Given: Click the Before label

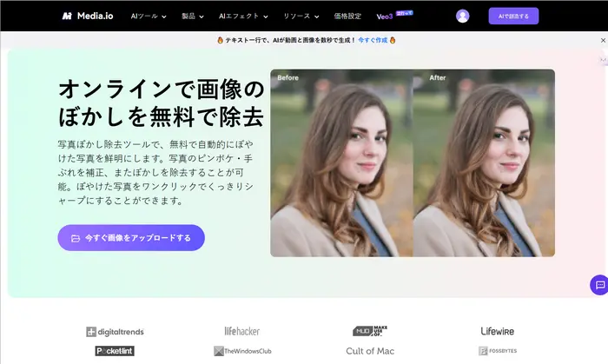Looking at the screenshot, I should point(287,77).
